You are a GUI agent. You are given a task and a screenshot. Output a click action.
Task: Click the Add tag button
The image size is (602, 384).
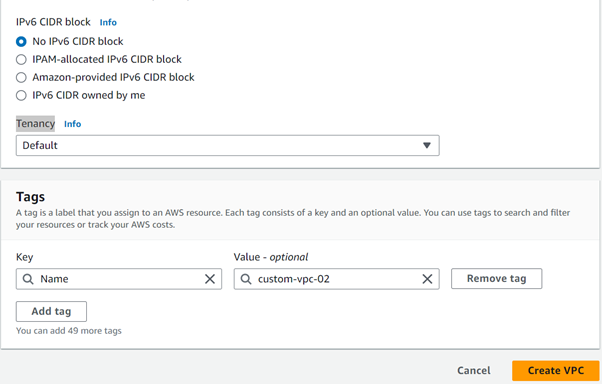pyautogui.click(x=51, y=311)
